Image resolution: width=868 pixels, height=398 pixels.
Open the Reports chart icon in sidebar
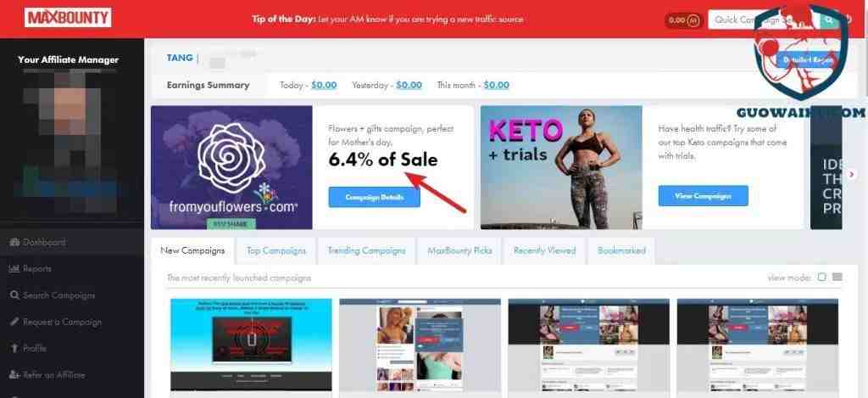(14, 269)
